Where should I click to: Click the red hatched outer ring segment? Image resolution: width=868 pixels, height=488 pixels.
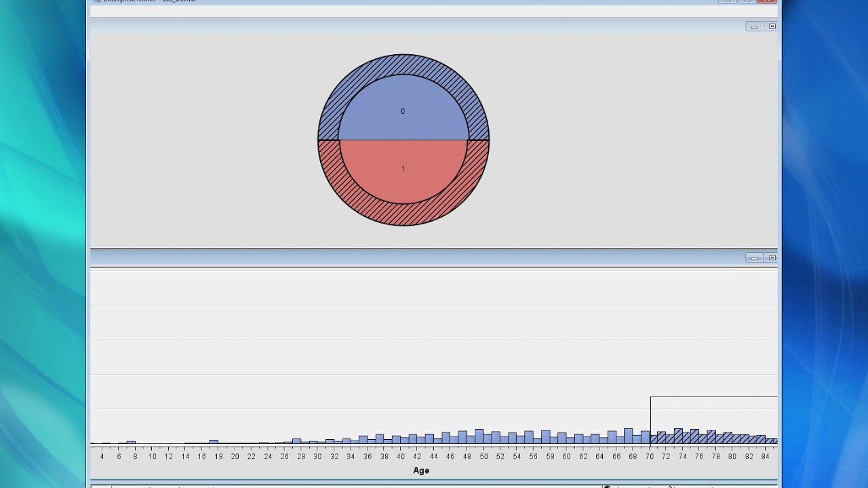403,215
